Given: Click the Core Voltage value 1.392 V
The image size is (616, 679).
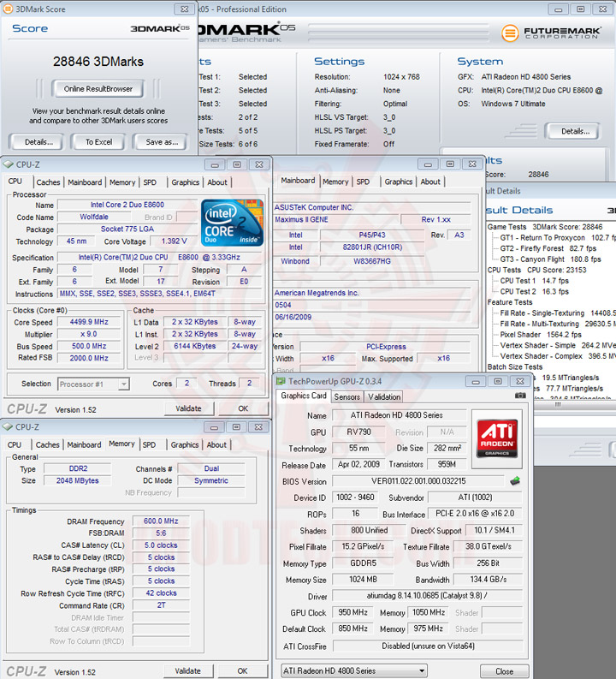Looking at the screenshot, I should pyautogui.click(x=174, y=241).
